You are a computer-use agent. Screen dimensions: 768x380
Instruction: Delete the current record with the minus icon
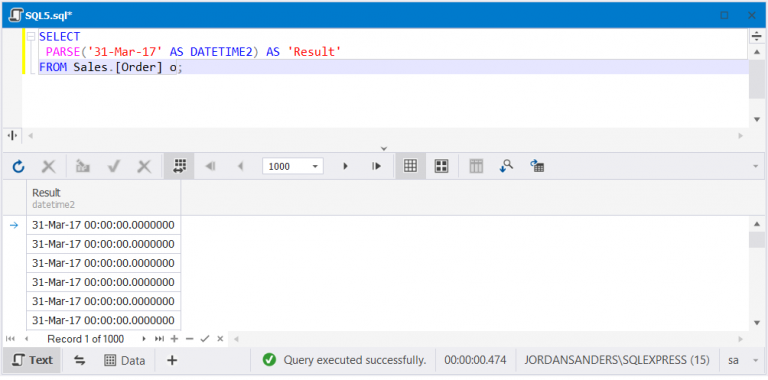[x=190, y=338]
